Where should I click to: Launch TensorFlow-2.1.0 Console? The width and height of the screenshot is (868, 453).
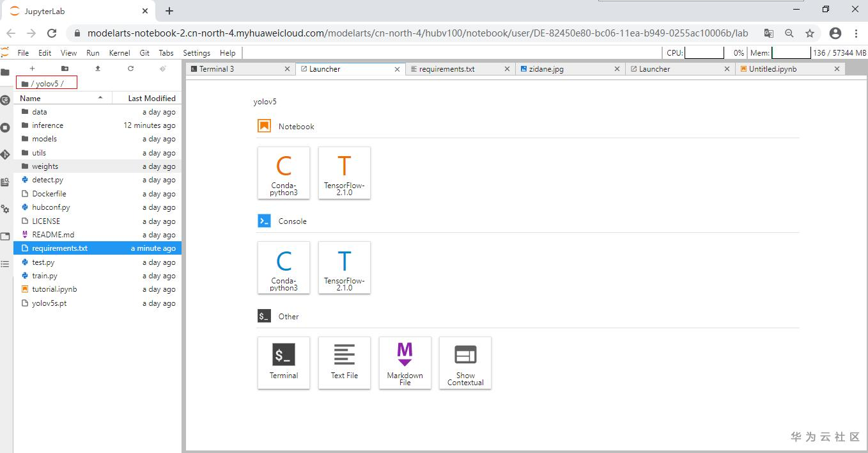(x=345, y=267)
